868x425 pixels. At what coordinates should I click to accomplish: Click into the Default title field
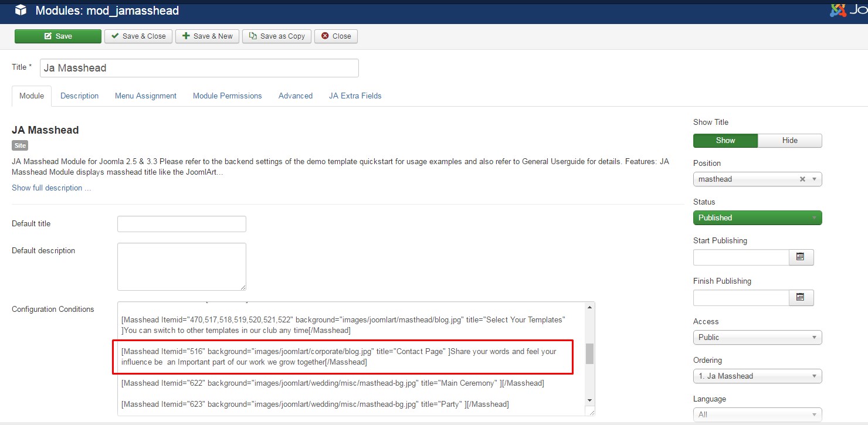(x=182, y=224)
